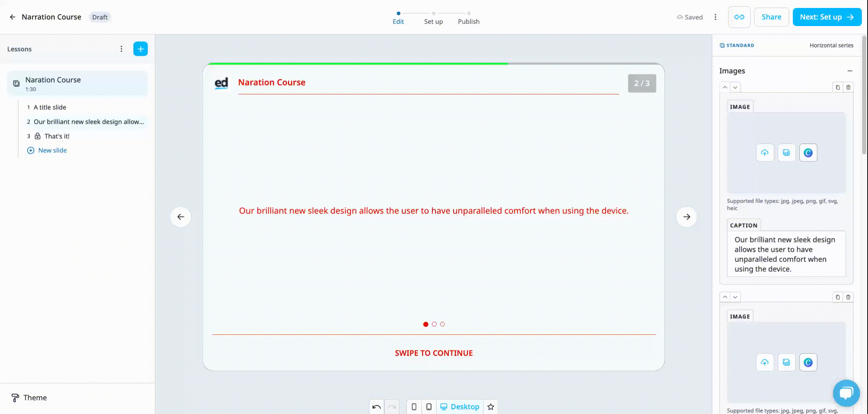
Task: Click the Naration Course slide title
Action: pos(272,83)
